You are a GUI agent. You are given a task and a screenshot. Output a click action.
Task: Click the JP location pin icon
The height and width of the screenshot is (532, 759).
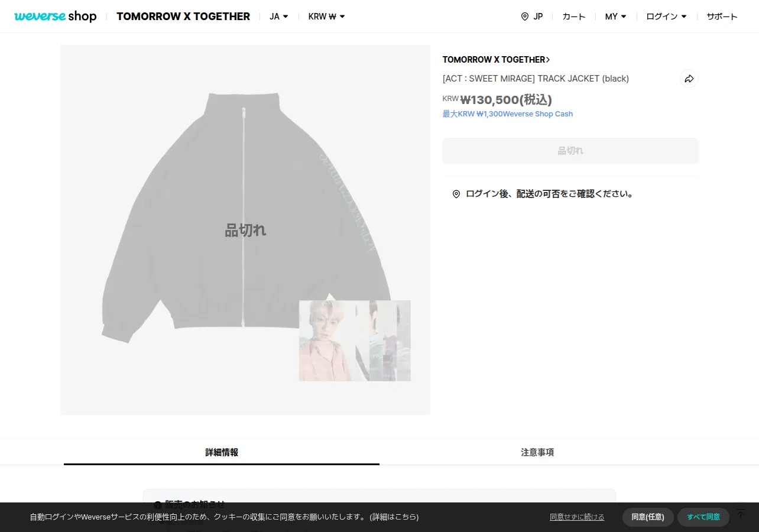tap(524, 17)
